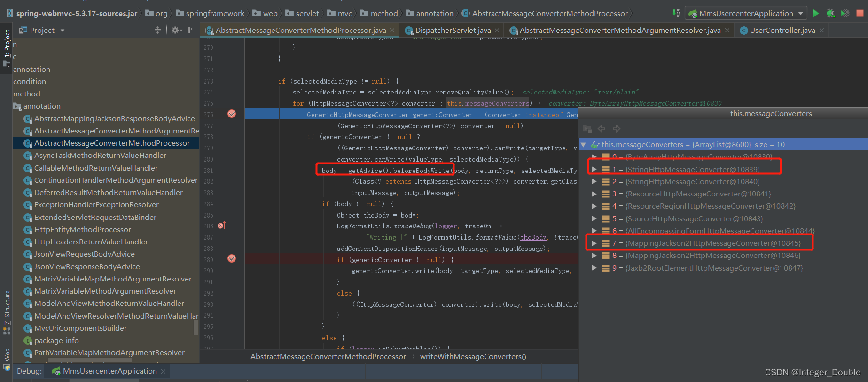
Task: Click writeWithMessageConverters() breadcrumb
Action: 473,357
